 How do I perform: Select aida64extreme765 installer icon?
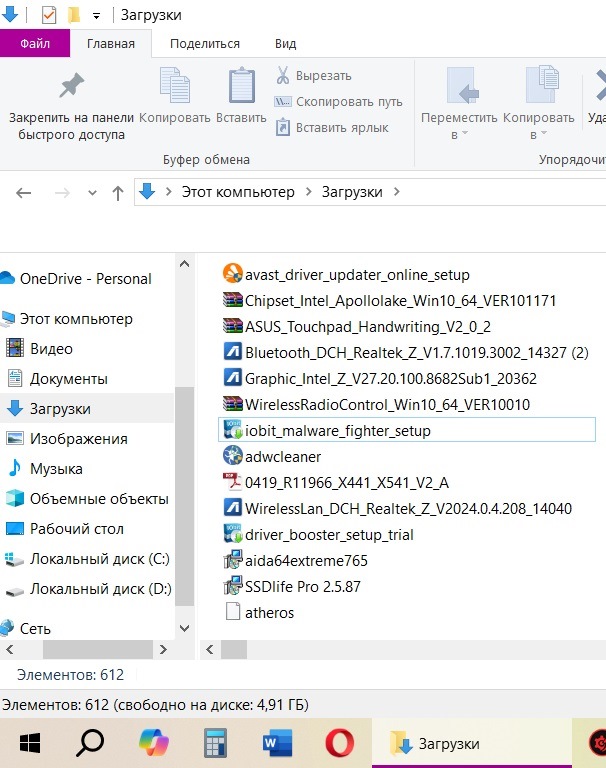click(233, 559)
